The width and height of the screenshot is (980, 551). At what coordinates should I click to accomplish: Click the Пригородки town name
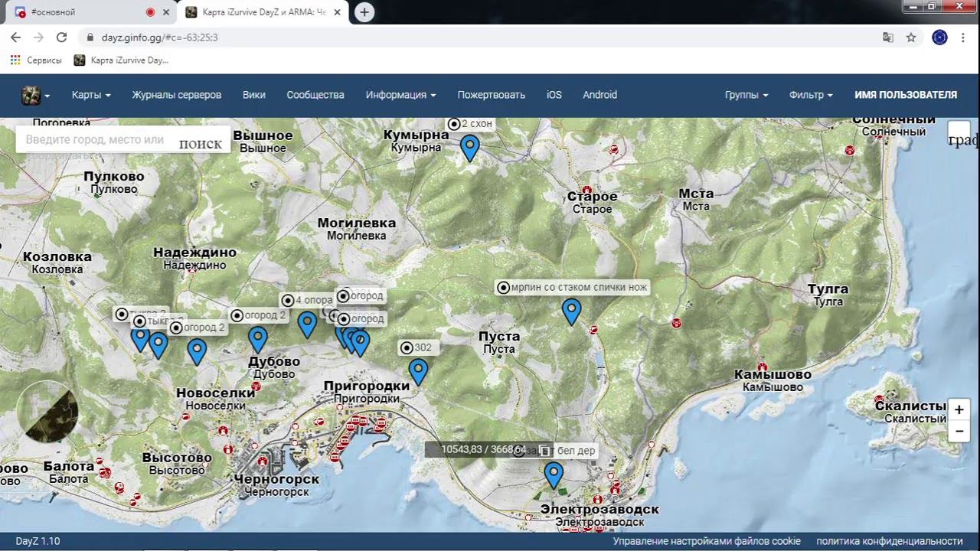pos(367,386)
